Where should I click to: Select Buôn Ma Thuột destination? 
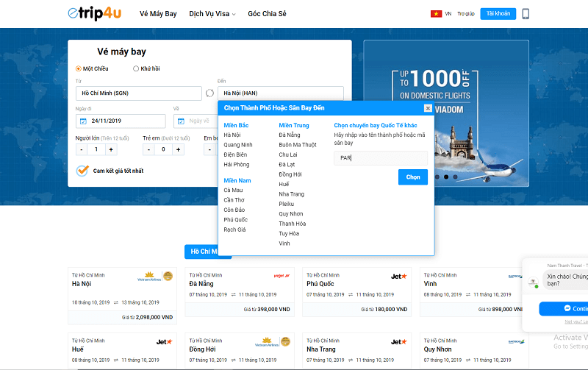coord(298,145)
